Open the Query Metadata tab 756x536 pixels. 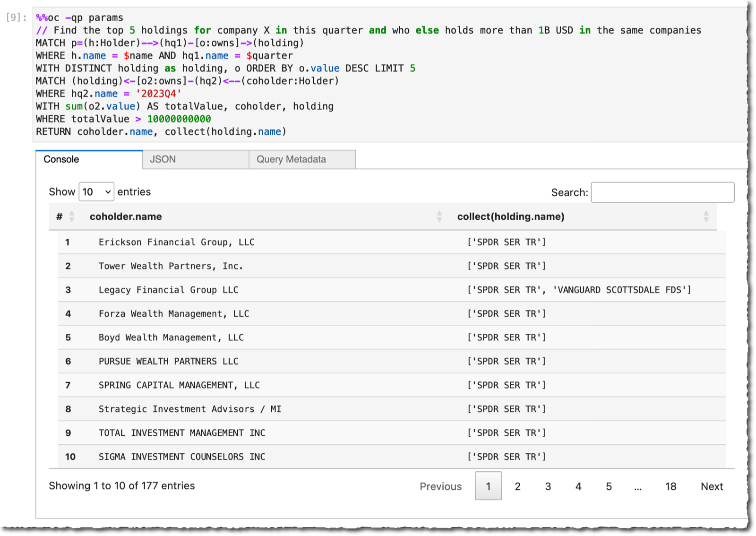point(302,159)
